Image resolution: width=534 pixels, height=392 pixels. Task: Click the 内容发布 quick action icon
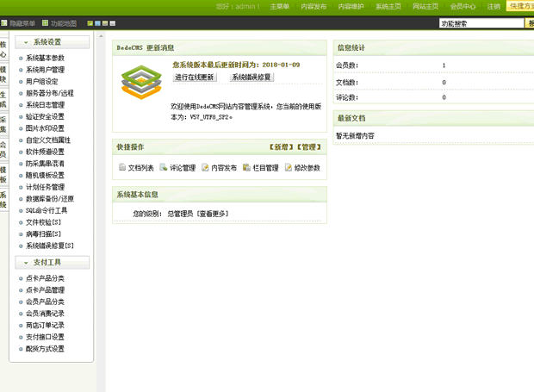[x=205, y=168]
